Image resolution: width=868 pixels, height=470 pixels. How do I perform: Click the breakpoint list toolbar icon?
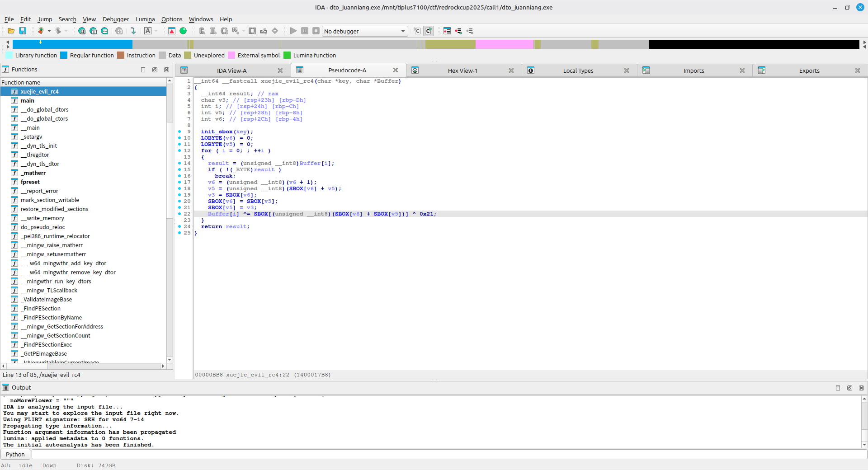[x=447, y=31]
